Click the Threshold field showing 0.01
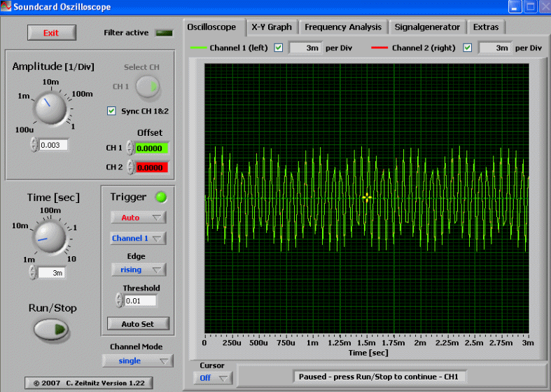 (x=140, y=301)
